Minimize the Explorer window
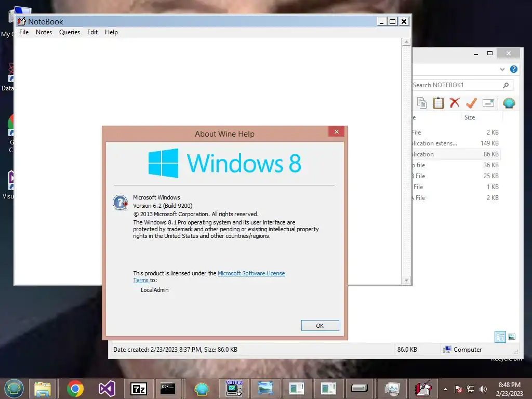This screenshot has width=532, height=399. point(476,54)
